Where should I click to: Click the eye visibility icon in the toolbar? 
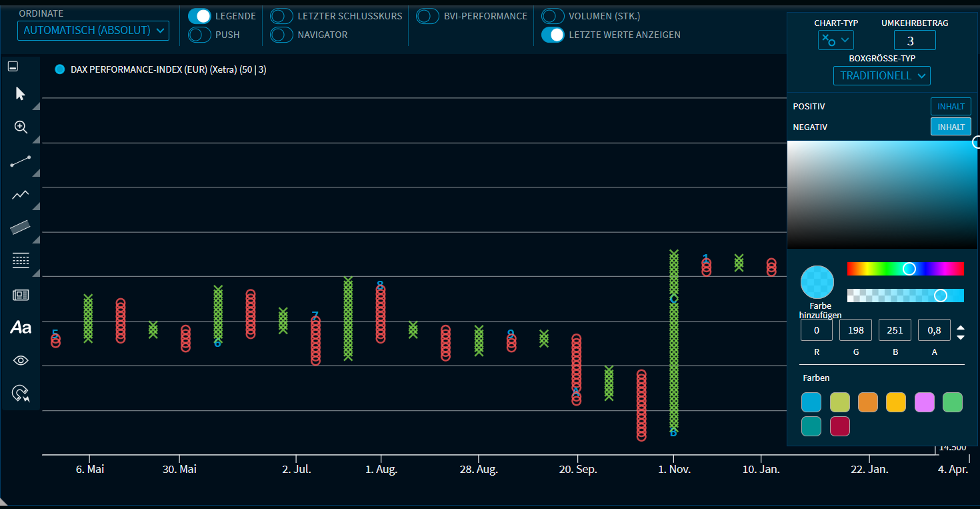21,360
